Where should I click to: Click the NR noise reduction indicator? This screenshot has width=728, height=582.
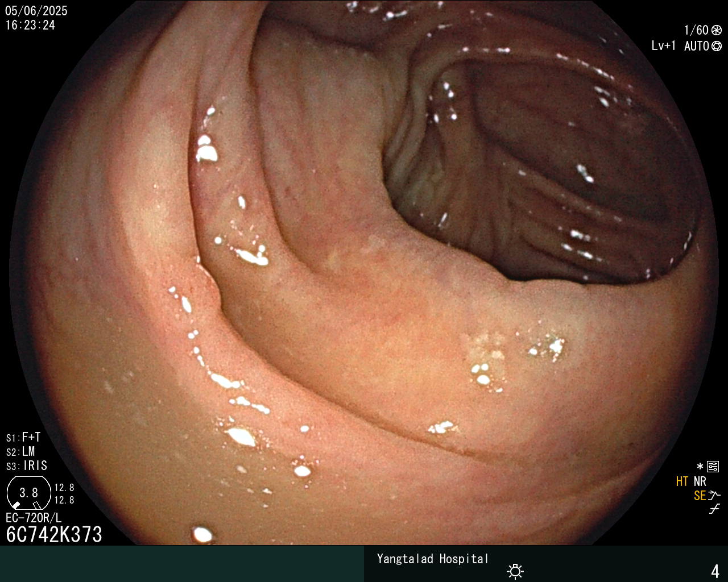click(x=700, y=481)
